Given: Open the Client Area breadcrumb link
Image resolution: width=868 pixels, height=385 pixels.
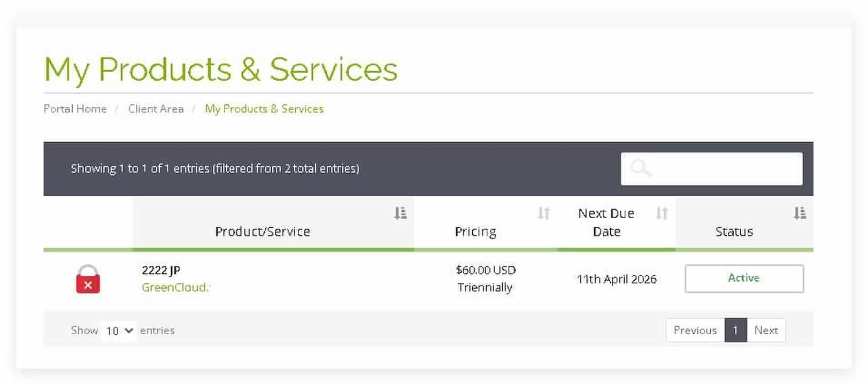Looking at the screenshot, I should coord(156,109).
